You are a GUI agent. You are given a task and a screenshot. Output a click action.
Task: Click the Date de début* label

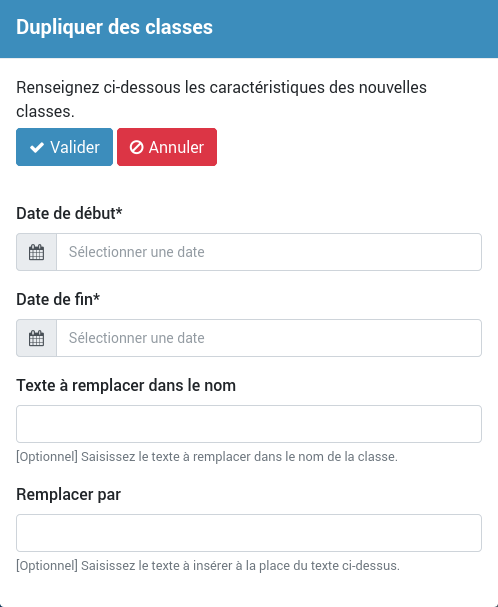tap(69, 213)
